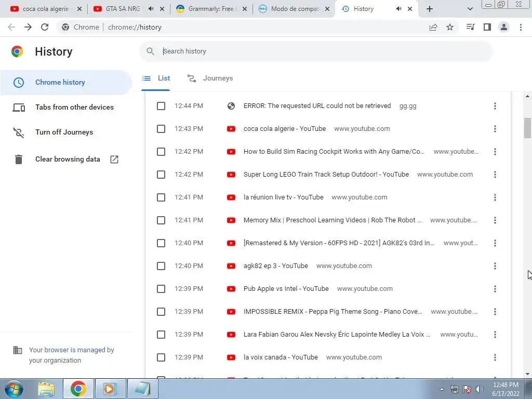Bookmark this page with the star icon
The image size is (532, 399).
point(450,27)
